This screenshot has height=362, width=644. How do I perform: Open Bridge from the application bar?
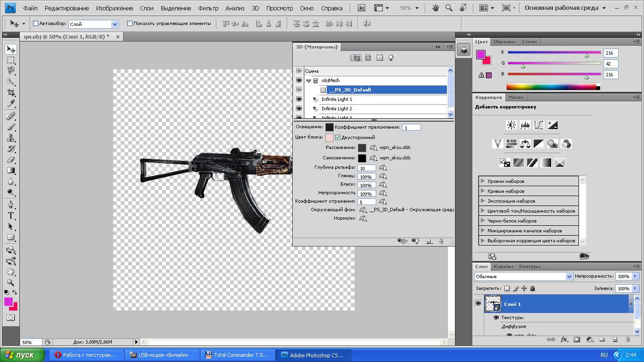(362, 8)
